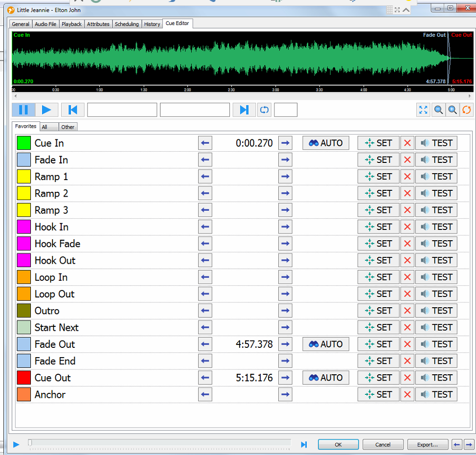The height and width of the screenshot is (455, 476).
Task: Nudge Cue In time left with arrow
Action: pyautogui.click(x=205, y=143)
